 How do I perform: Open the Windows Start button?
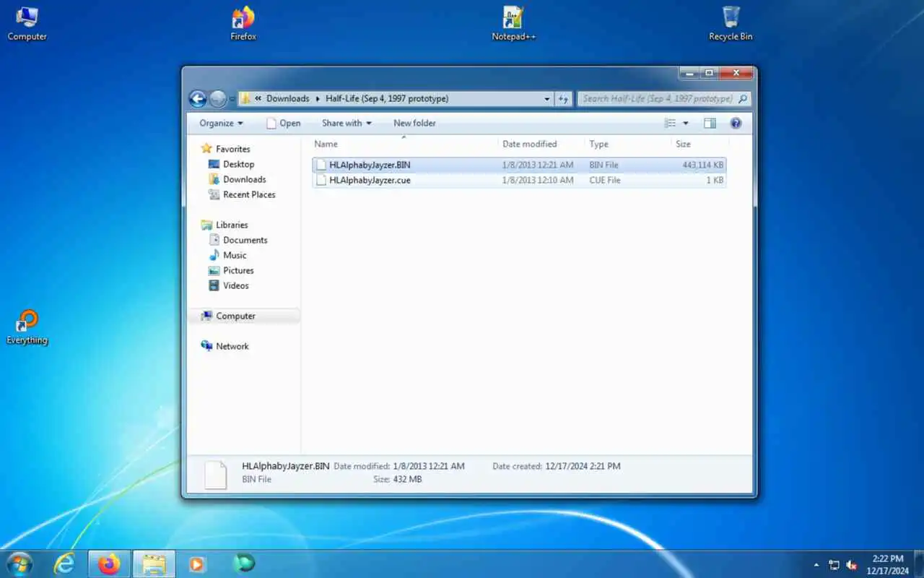[x=19, y=564]
